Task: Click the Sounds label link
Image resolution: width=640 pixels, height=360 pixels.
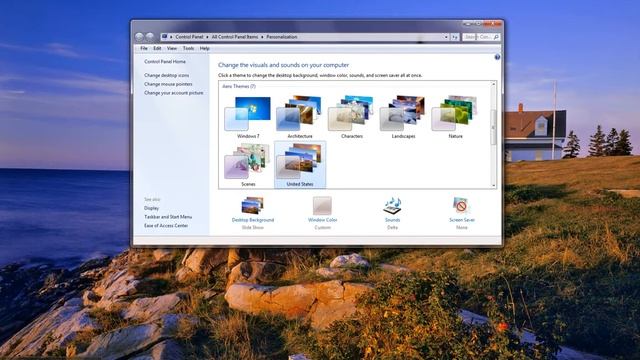Action: click(x=392, y=220)
